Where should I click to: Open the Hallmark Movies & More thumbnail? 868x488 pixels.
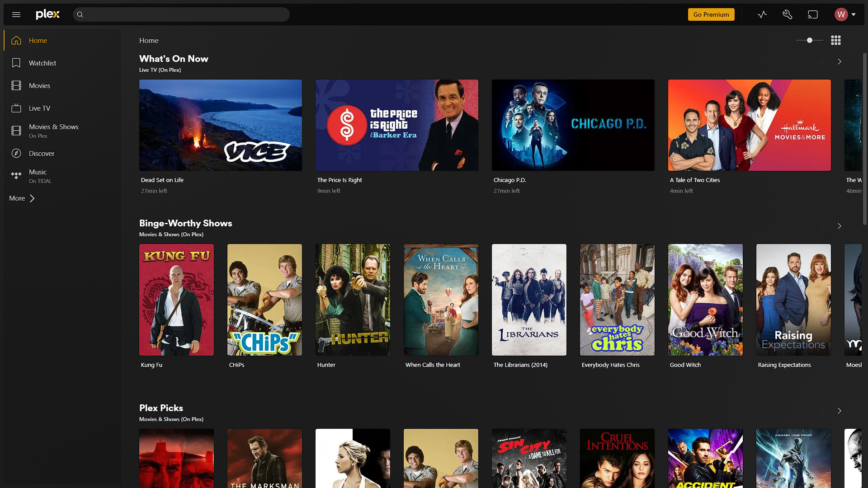tap(750, 125)
